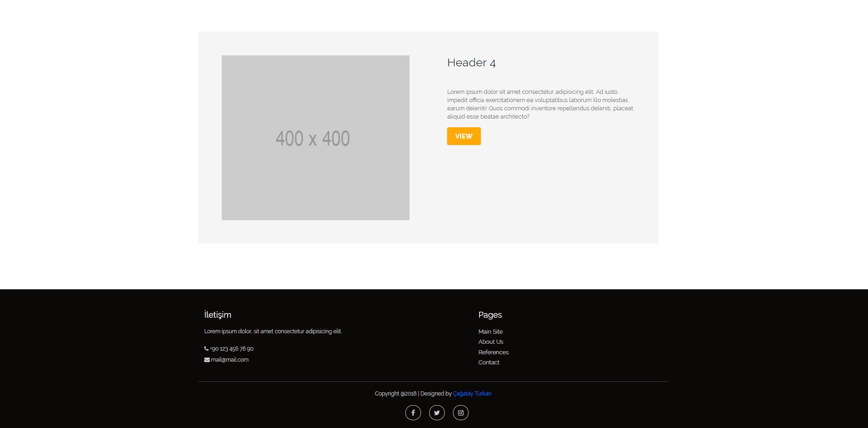
Task: Click the İletişim footer heading
Action: pyautogui.click(x=218, y=315)
